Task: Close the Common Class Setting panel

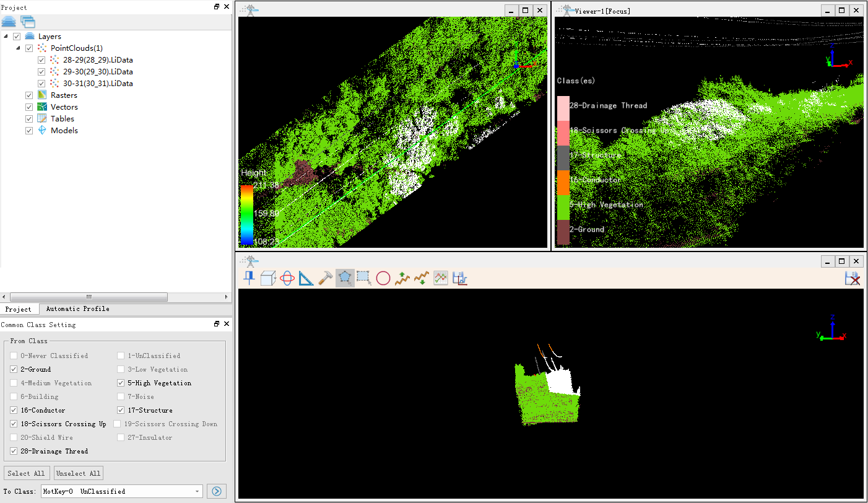Action: [x=226, y=324]
